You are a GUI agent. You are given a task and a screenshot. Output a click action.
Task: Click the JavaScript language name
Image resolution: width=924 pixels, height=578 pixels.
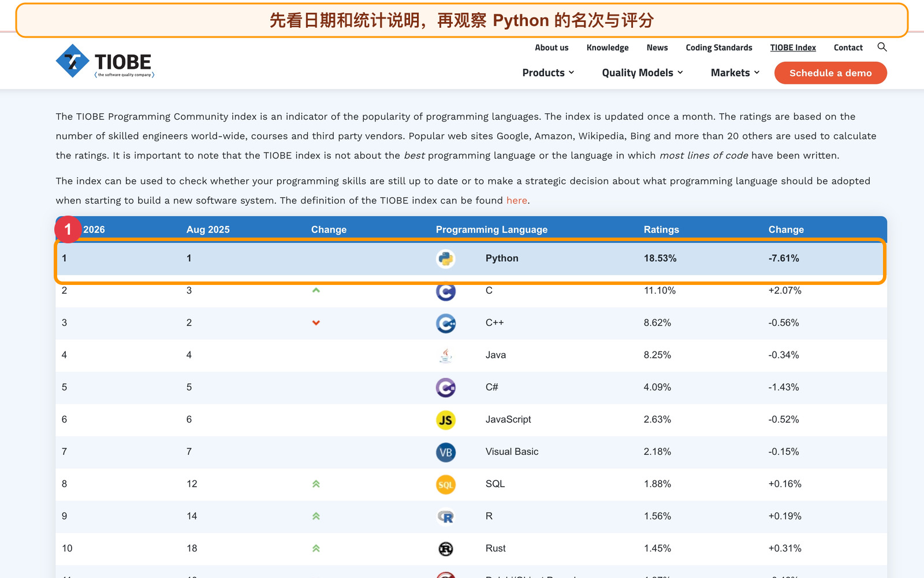click(x=508, y=420)
